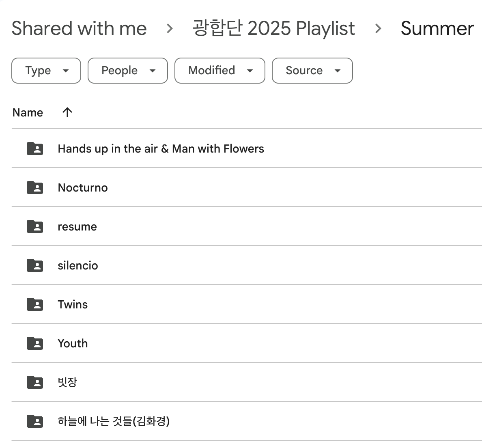Click the shared folder icon beside Youth

35,343
